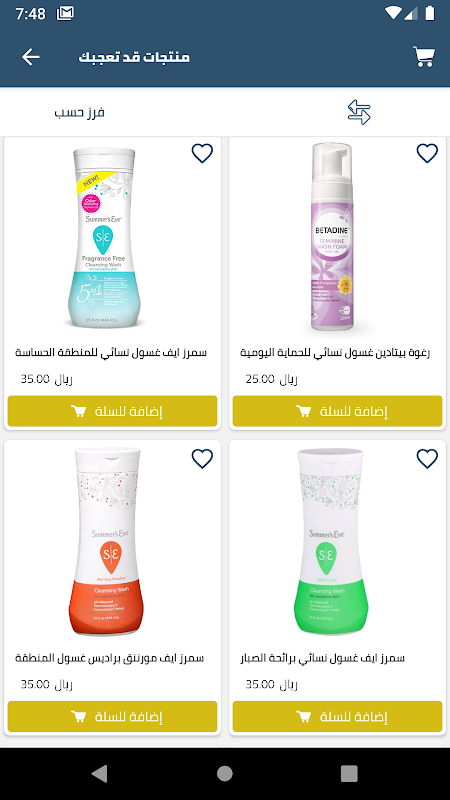The image size is (450, 800).
Task: Add Aloe Love wash to cart
Action: click(x=337, y=716)
